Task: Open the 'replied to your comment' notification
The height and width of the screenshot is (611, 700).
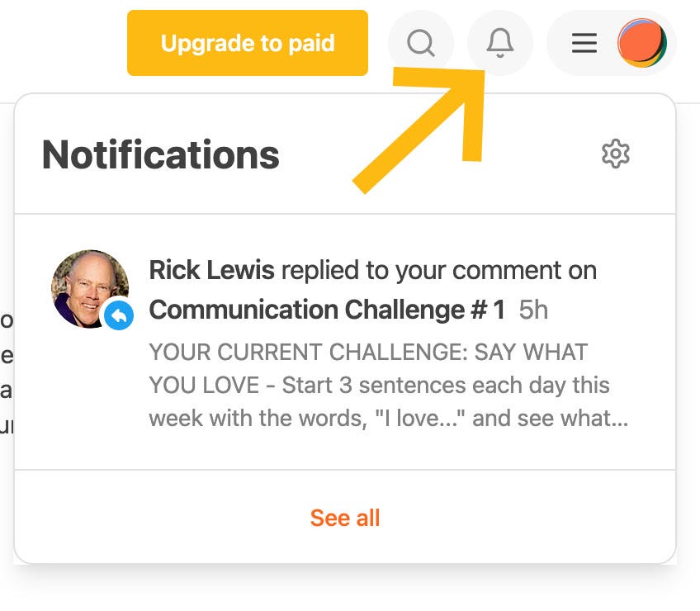Action: point(345,342)
